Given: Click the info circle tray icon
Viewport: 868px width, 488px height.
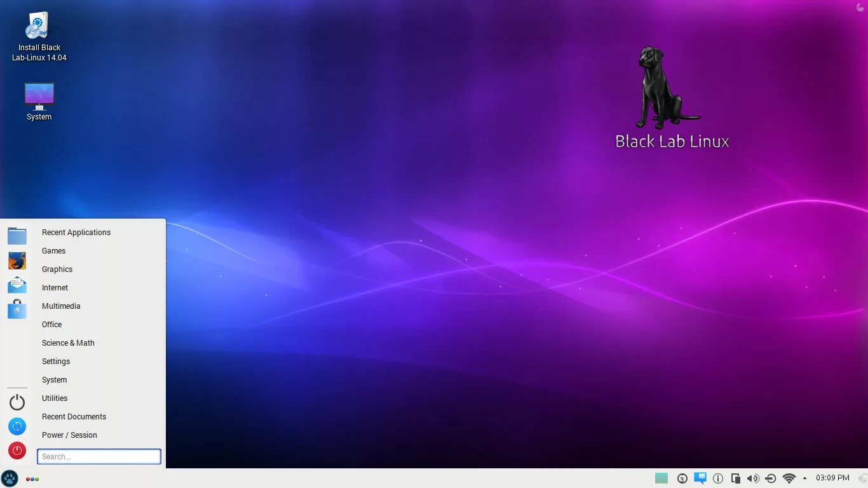Looking at the screenshot, I should click(718, 478).
